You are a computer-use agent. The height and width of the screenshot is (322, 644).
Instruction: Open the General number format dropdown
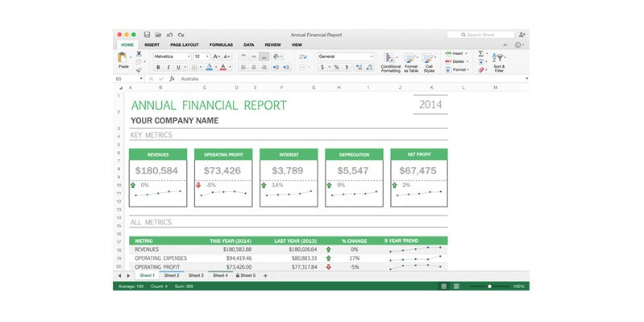tap(372, 56)
